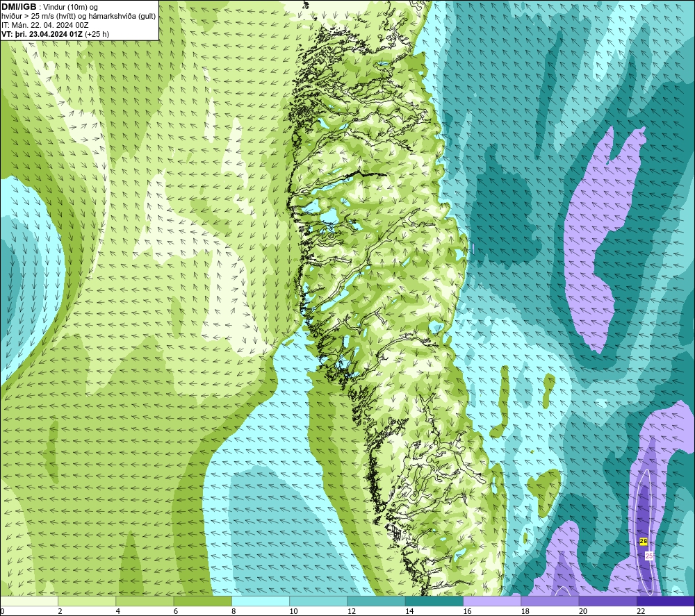Click the yellow '28' max gust label
This screenshot has height=616, width=695.
pos(644,541)
